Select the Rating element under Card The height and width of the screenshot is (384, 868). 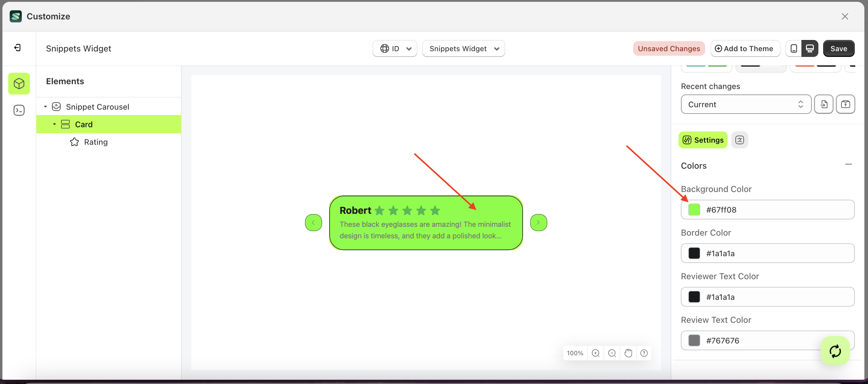[96, 142]
